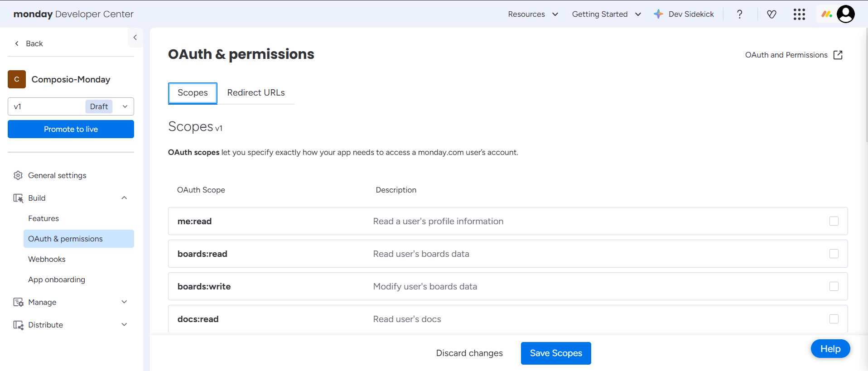Viewport: 868px width, 371px height.
Task: Click the Description column header
Action: coord(396,190)
